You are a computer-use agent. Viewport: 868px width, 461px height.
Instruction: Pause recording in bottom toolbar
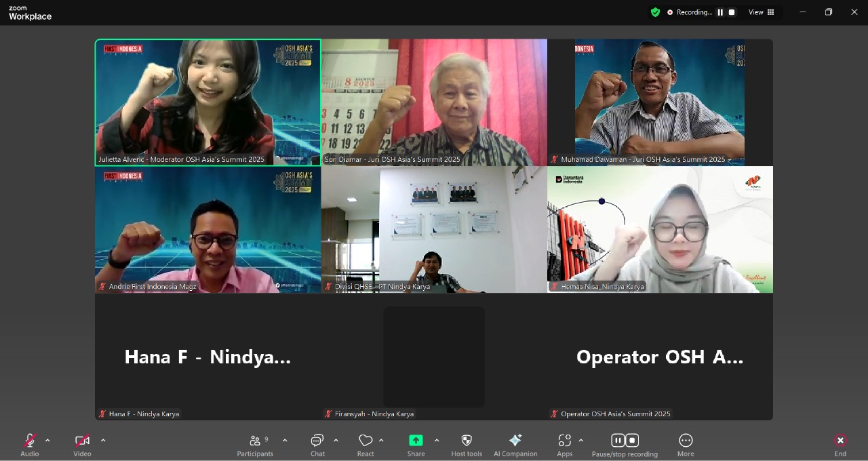tap(618, 441)
